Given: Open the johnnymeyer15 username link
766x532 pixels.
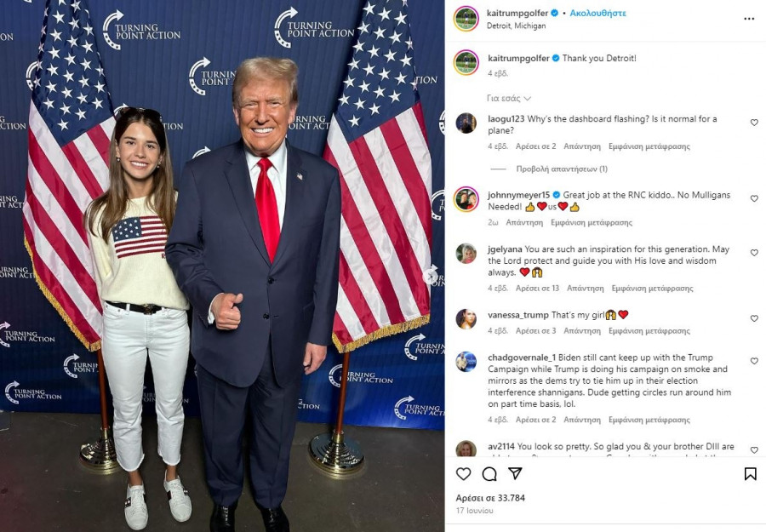Looking at the screenshot, I should pos(519,195).
